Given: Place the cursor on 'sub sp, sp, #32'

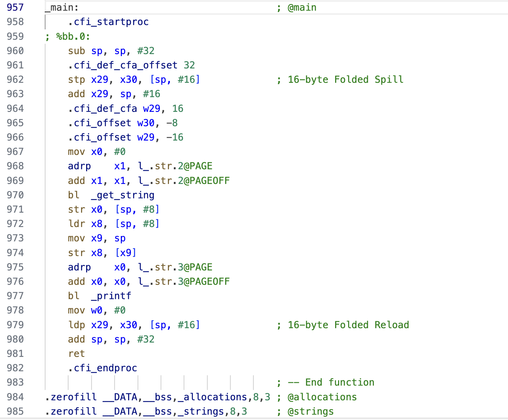Looking at the screenshot, I should 111,51.
